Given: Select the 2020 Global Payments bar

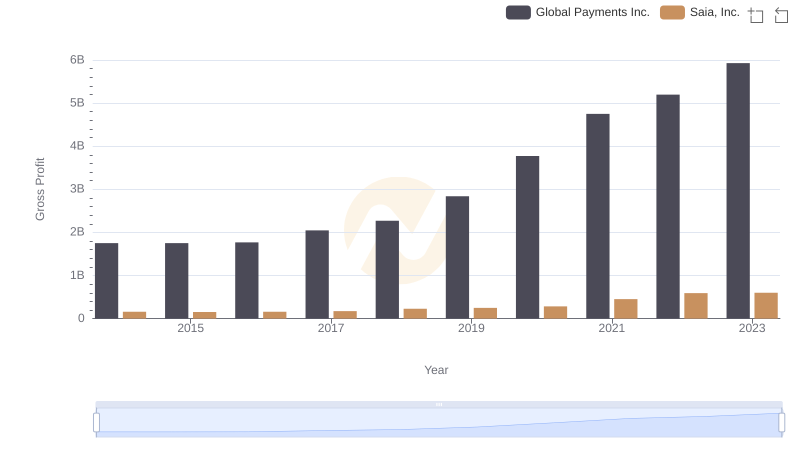Looking at the screenshot, I should (x=528, y=237).
